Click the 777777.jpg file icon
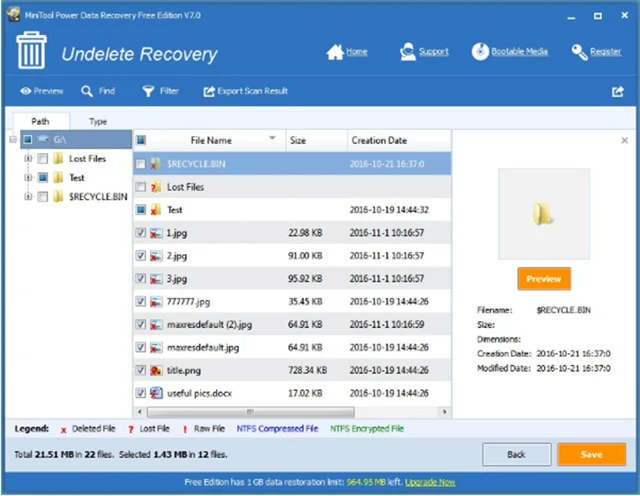The width and height of the screenshot is (640, 496). (156, 302)
